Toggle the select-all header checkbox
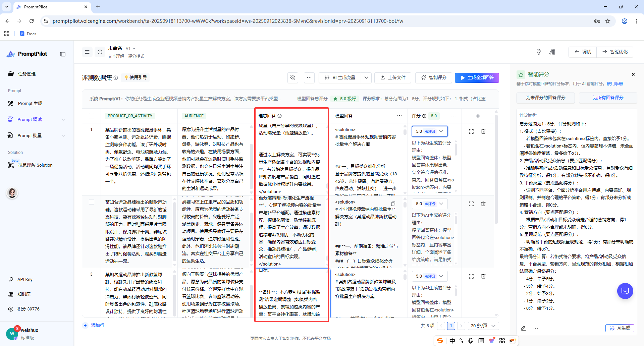 pos(92,116)
